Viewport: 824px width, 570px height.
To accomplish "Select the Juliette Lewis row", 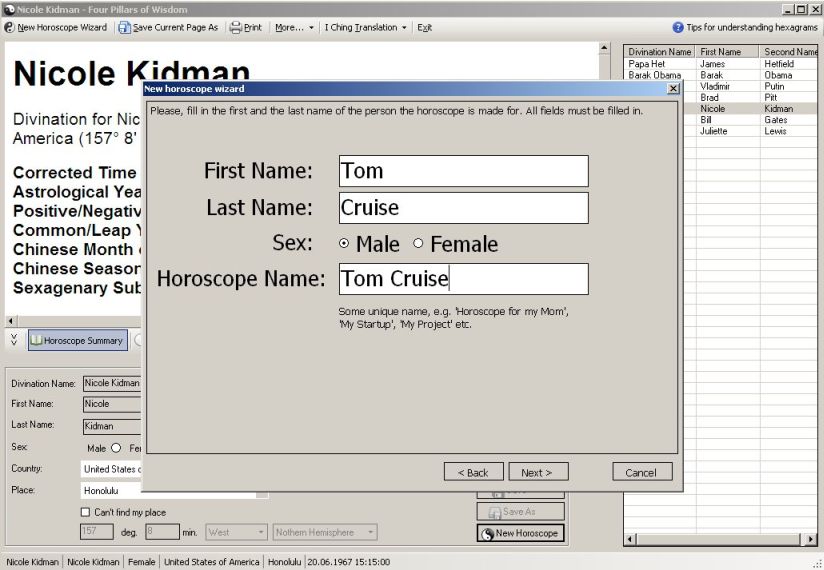I will [750, 131].
